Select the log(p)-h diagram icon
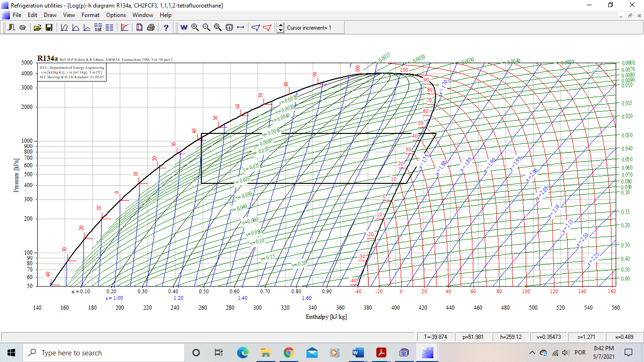This screenshot has height=362, width=644. (65, 28)
